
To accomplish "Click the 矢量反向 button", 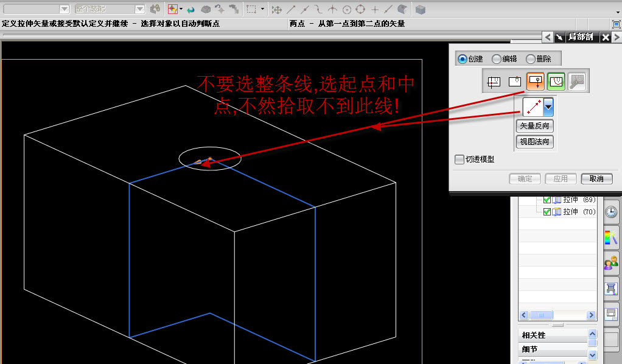I will tap(534, 126).
